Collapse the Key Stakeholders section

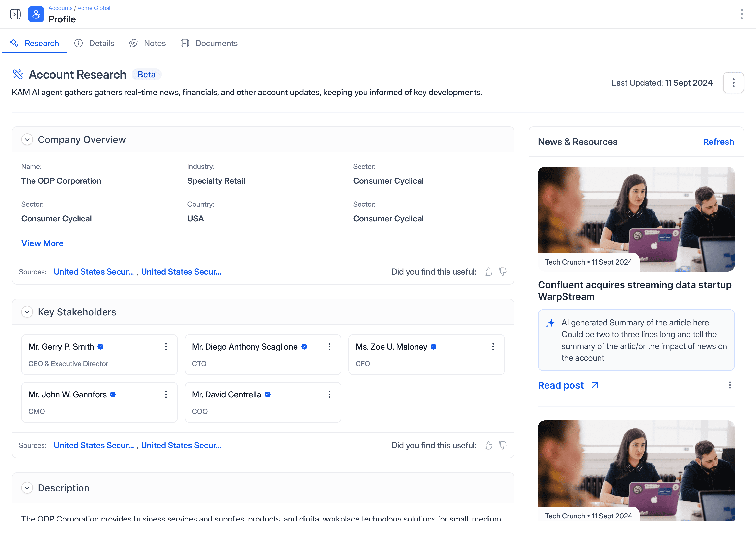coord(27,312)
